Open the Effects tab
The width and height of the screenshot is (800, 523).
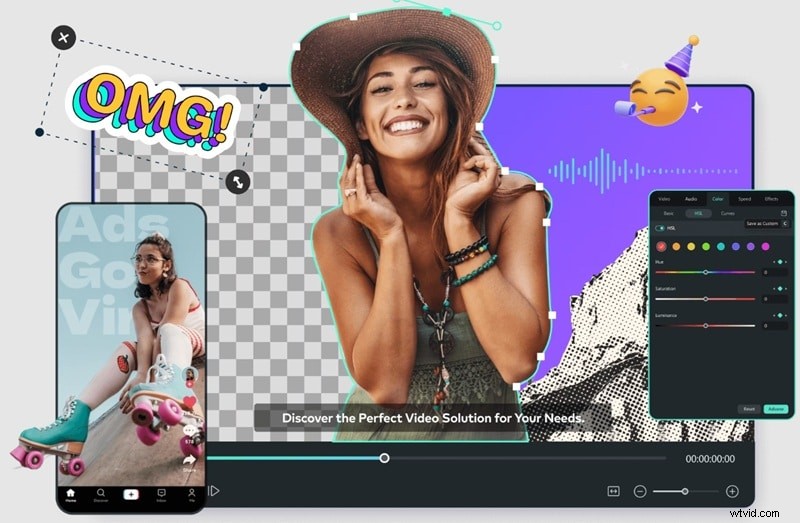(x=771, y=199)
